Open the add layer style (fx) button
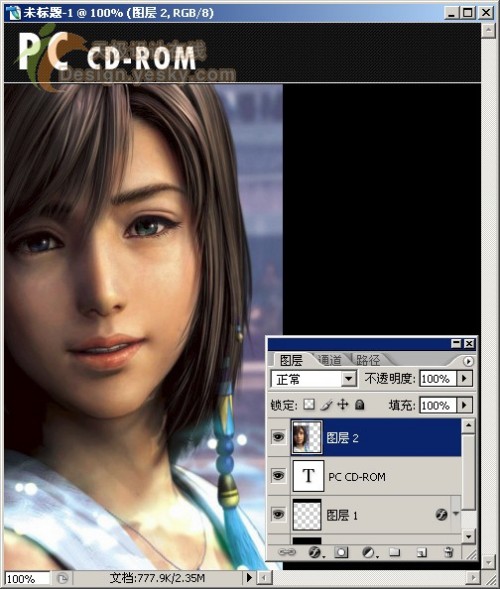The height and width of the screenshot is (589, 500). coord(315,552)
